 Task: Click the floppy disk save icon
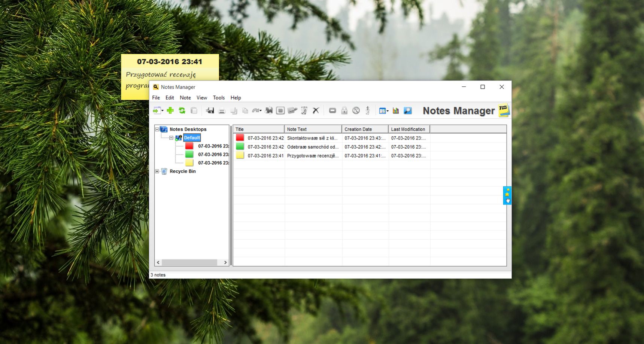click(x=210, y=110)
